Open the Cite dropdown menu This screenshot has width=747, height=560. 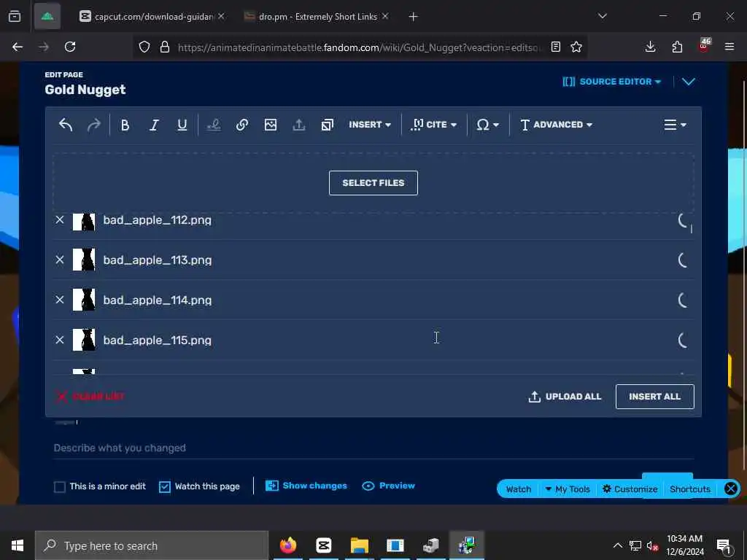tap(433, 125)
